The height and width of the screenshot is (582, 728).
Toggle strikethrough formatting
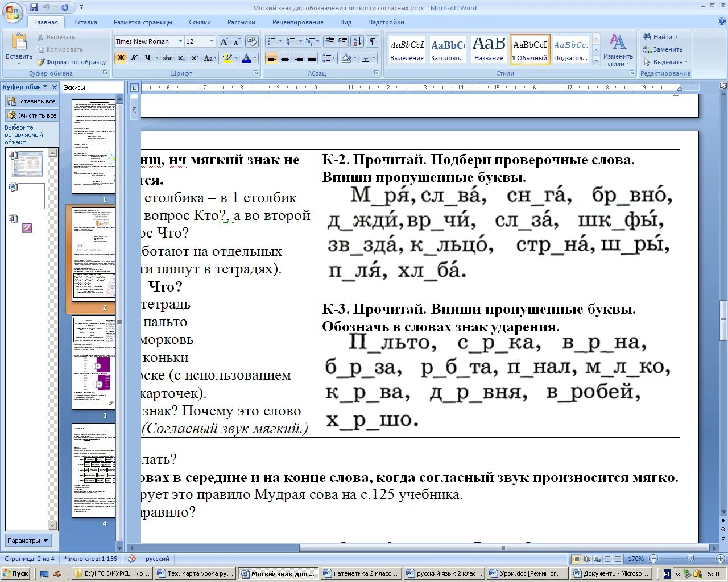click(x=167, y=58)
